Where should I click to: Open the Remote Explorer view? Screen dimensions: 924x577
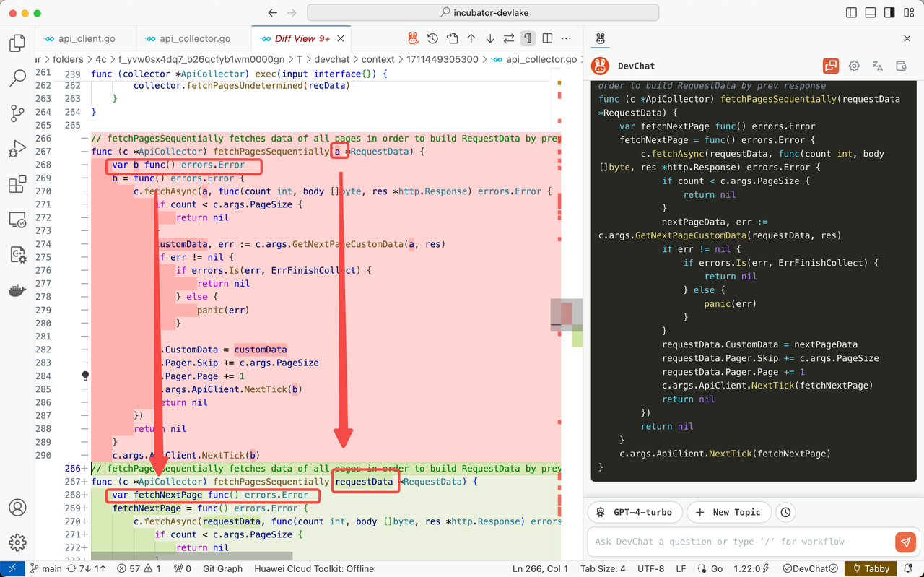(x=17, y=220)
